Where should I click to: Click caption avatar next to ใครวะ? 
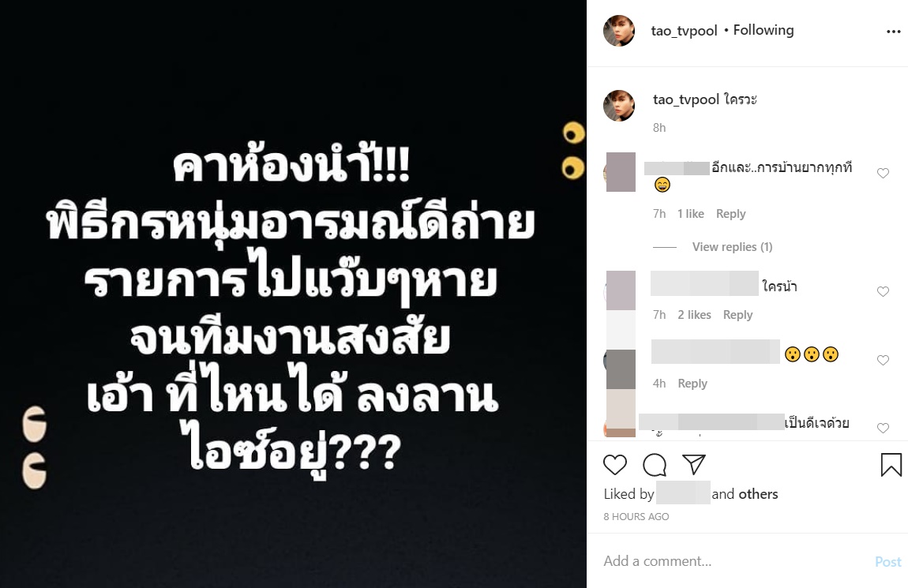[x=618, y=105]
